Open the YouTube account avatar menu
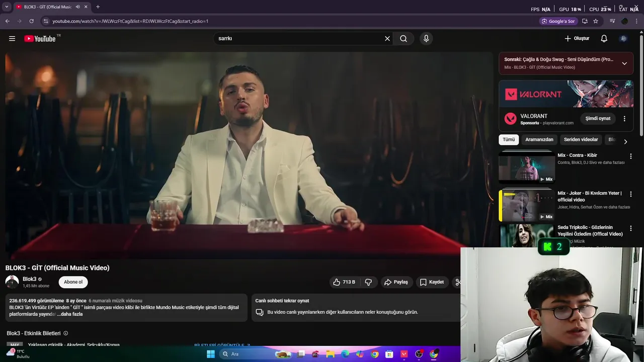This screenshot has height=362, width=644. [x=623, y=38]
